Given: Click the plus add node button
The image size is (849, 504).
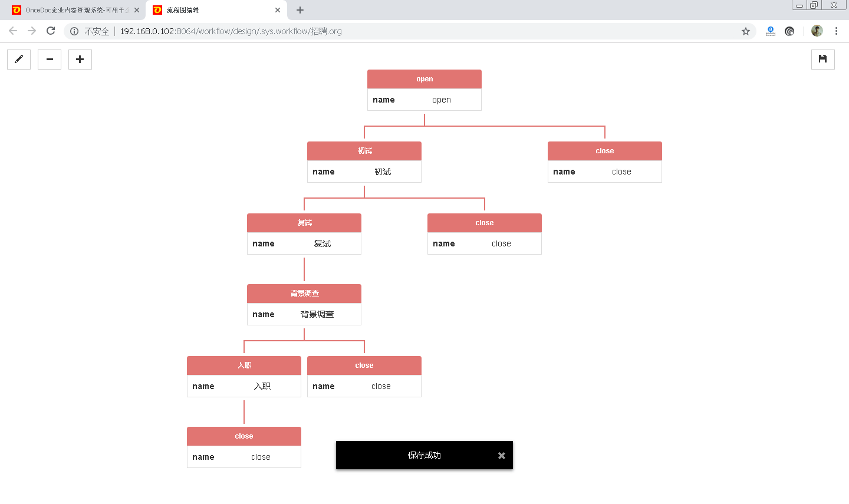Looking at the screenshot, I should click(x=80, y=60).
